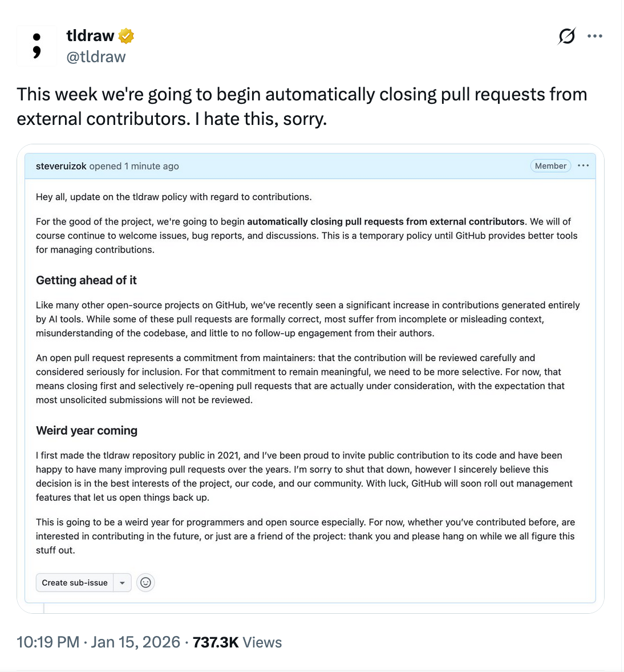The image size is (624, 672).
Task: Click the gold verified badge
Action: coord(126,36)
